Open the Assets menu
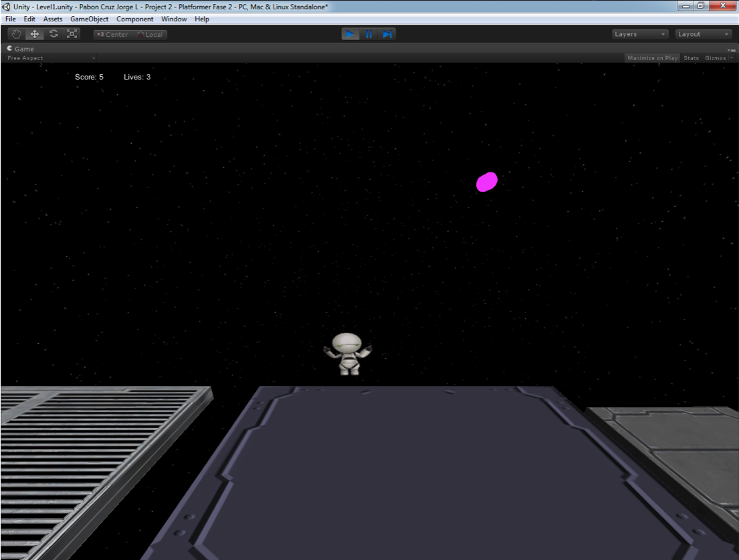 52,19
